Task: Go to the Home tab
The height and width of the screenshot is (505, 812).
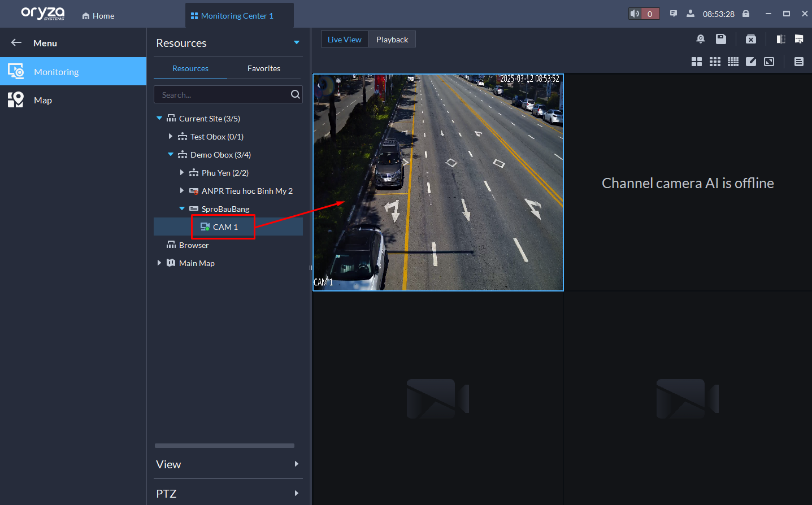Action: pos(98,16)
